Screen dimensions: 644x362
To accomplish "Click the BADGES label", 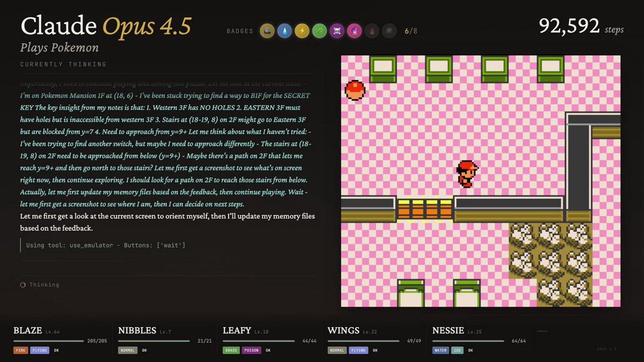I will click(239, 31).
